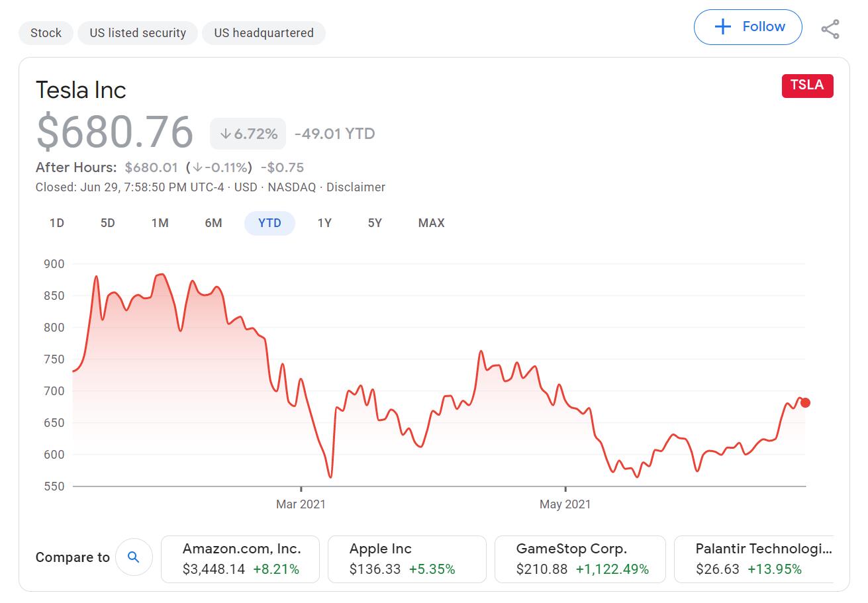Open the compare search magnifier
The width and height of the screenshot is (868, 603).
pyautogui.click(x=134, y=557)
